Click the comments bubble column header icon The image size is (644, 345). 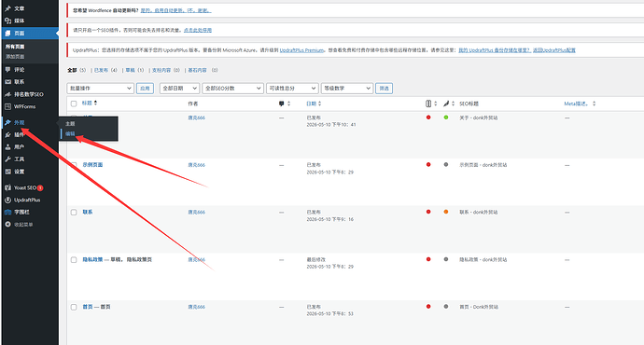pyautogui.click(x=281, y=103)
